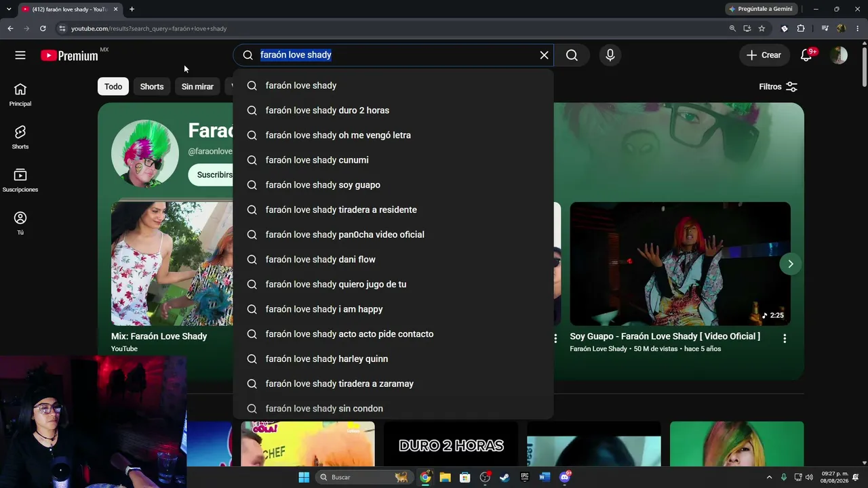Go back to the previous page

(10, 28)
